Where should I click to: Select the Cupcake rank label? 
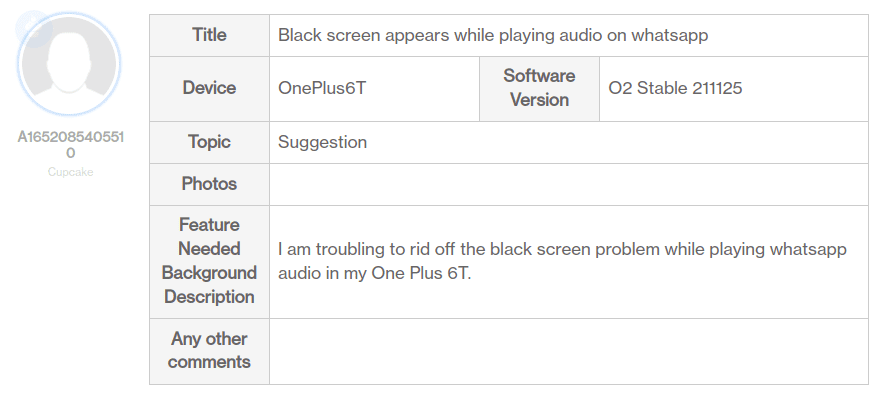tap(70, 172)
